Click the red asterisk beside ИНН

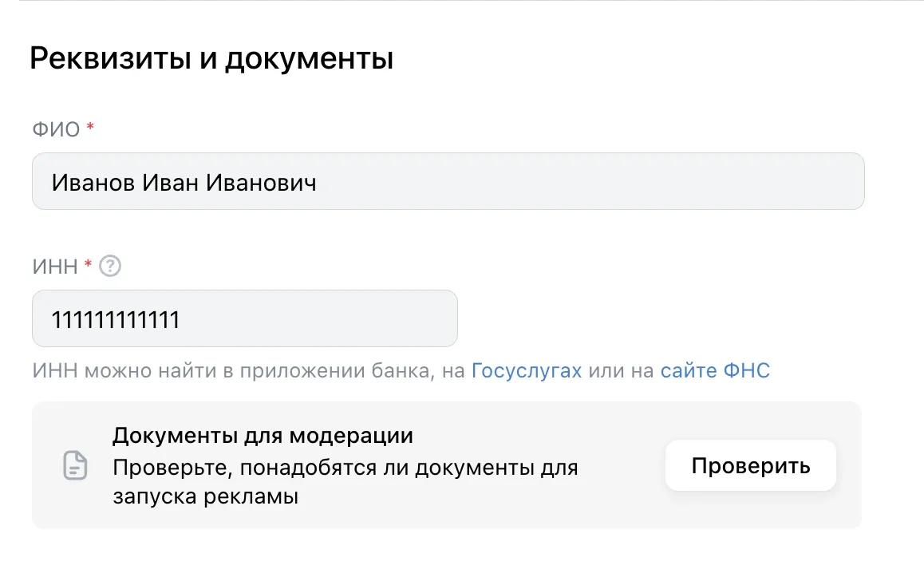88,263
